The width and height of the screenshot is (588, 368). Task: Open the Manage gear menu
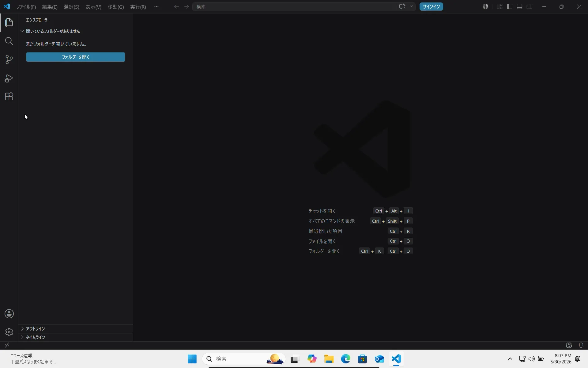(9, 332)
